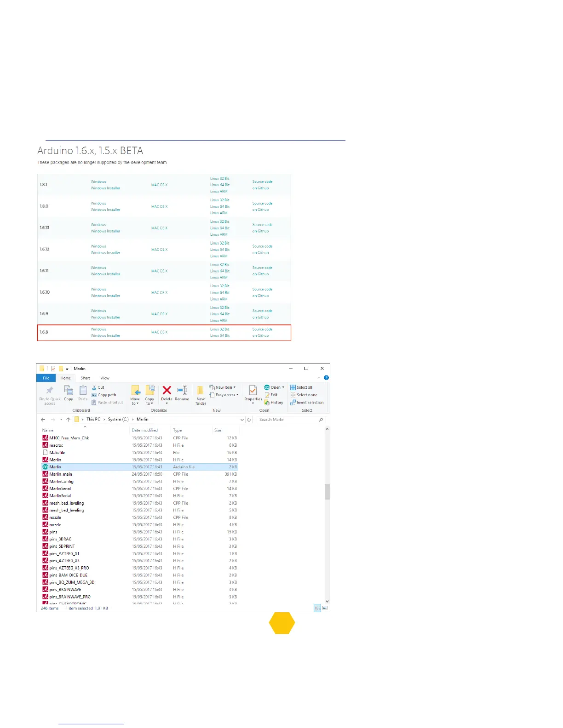Select the pins_AZTEEG_X3_PRO file
The height and width of the screenshot is (728, 563).
tap(140, 568)
